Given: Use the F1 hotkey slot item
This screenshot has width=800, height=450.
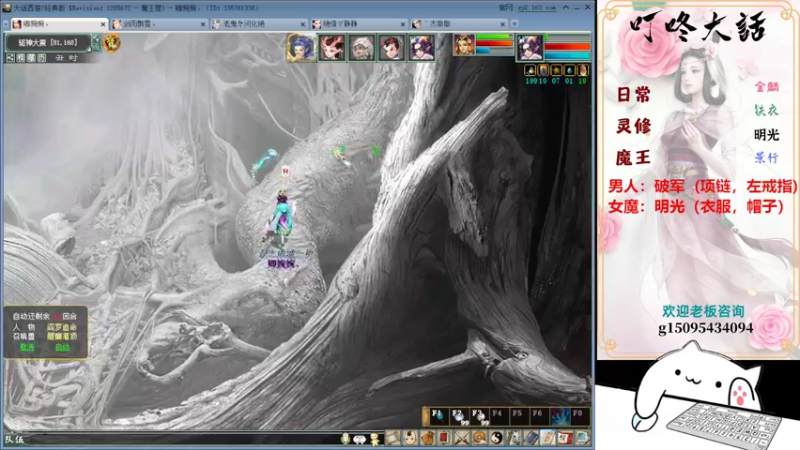Looking at the screenshot, I should [438, 416].
